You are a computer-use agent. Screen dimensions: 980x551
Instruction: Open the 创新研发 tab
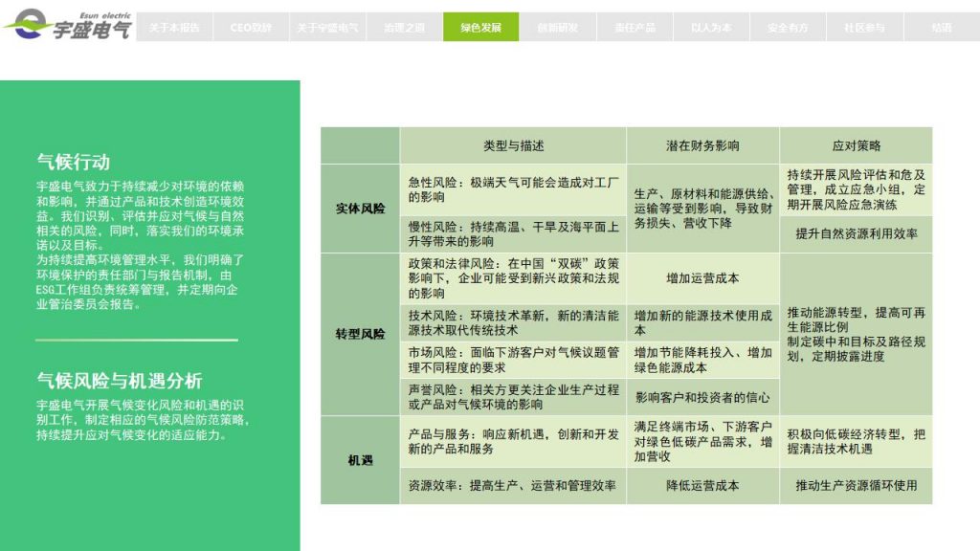point(558,27)
